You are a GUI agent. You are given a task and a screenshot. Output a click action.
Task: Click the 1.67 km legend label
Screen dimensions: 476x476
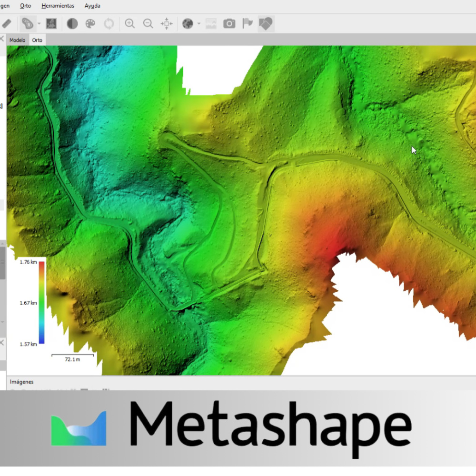point(28,303)
